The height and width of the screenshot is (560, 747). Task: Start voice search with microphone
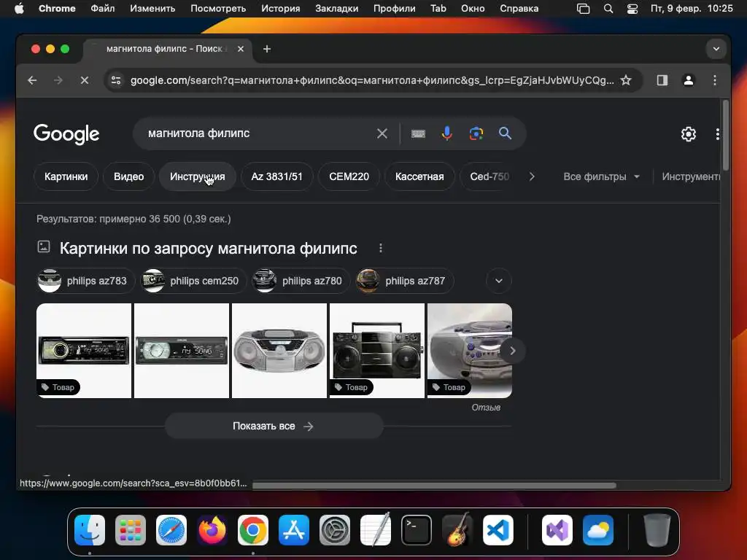pyautogui.click(x=447, y=134)
